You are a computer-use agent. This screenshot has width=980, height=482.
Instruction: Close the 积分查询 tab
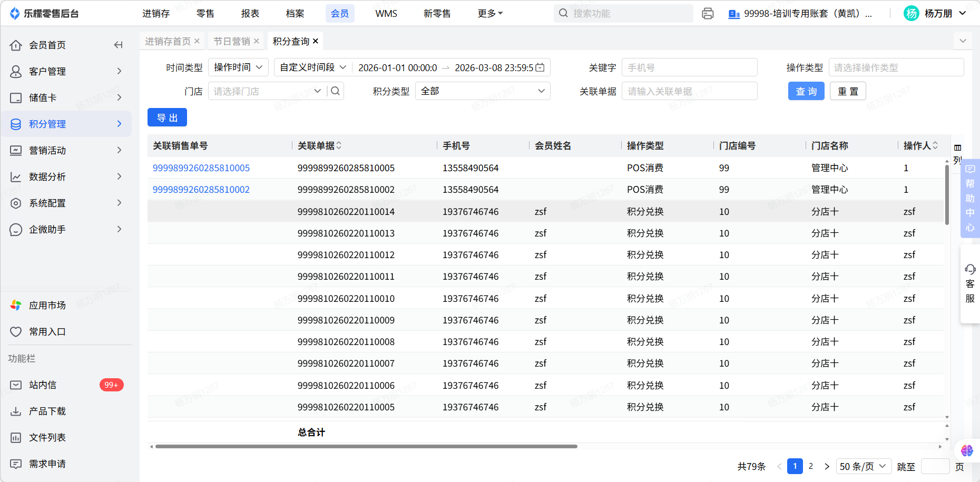316,41
